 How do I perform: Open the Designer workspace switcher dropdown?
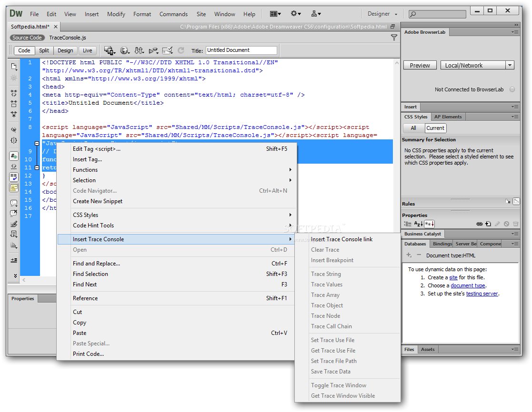tap(382, 14)
